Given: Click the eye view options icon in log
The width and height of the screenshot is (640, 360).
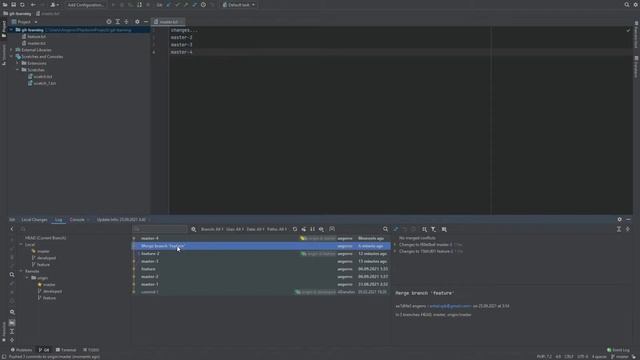Looking at the screenshot, I should click(x=321, y=229).
